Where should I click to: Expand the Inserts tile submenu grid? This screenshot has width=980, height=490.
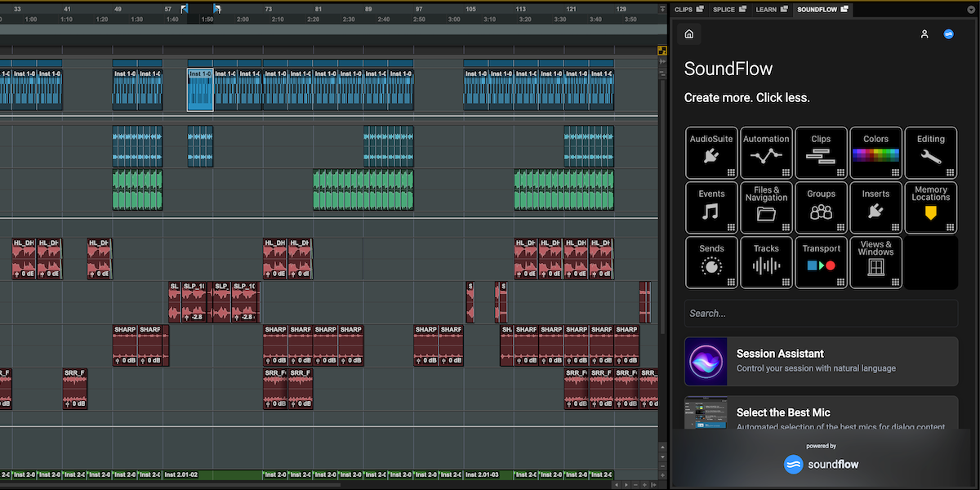click(x=893, y=225)
